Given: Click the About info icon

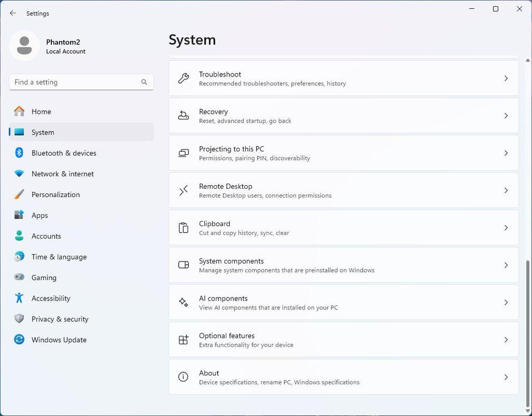Looking at the screenshot, I should [x=183, y=378].
